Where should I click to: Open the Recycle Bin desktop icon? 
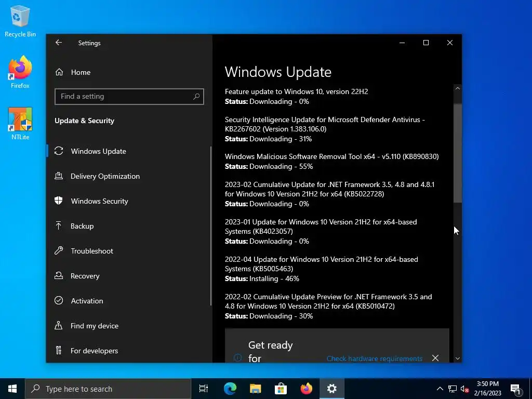(20, 21)
